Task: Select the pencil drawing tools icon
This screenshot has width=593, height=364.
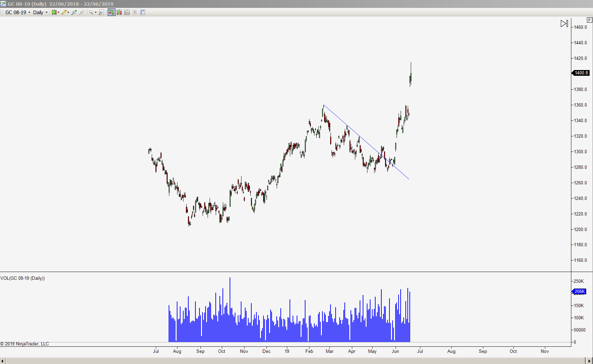Action: [64, 13]
